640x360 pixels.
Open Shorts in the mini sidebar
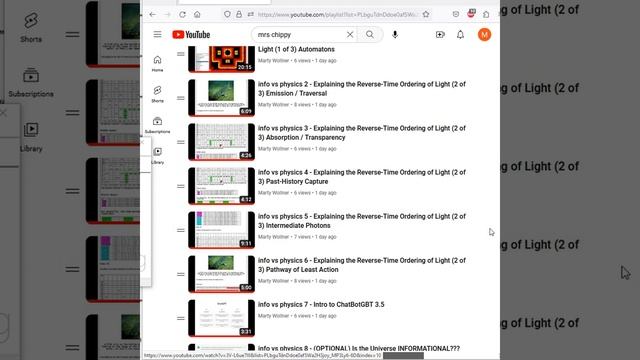pyautogui.click(x=158, y=94)
